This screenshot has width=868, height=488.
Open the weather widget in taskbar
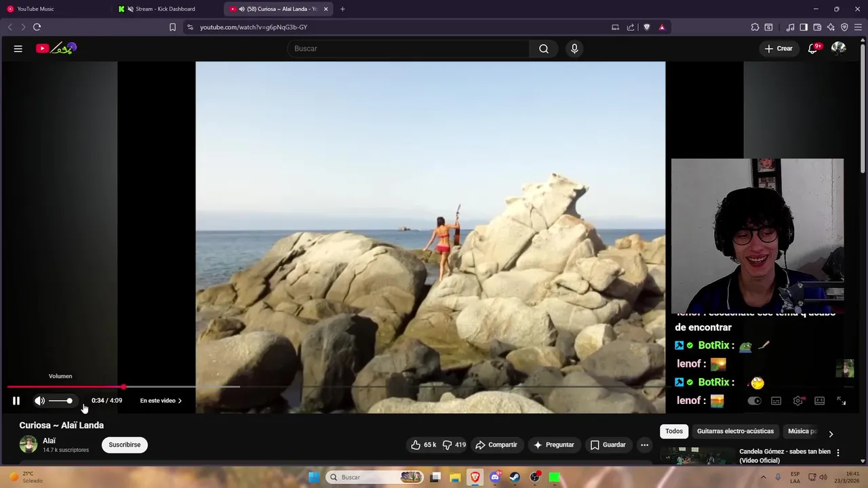26,477
